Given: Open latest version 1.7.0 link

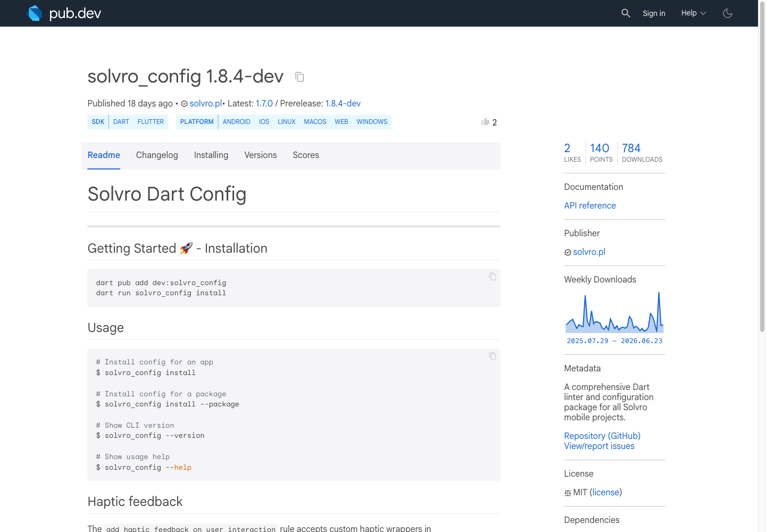Looking at the screenshot, I should (x=264, y=103).
